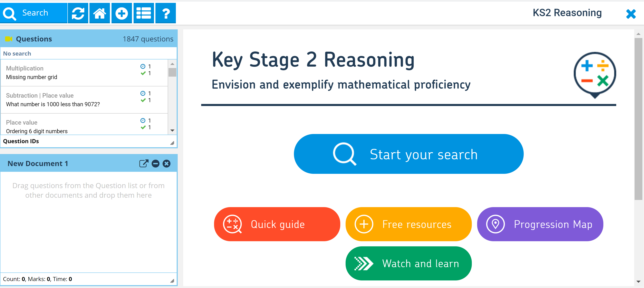Screen dimensions: 644x288
Task: Expand the Question IDs section
Action: click(x=21, y=141)
